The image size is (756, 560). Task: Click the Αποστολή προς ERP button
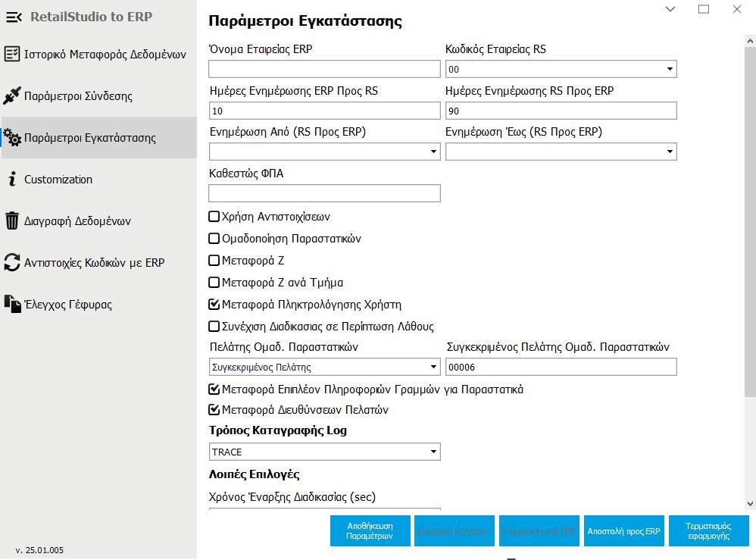click(x=624, y=531)
